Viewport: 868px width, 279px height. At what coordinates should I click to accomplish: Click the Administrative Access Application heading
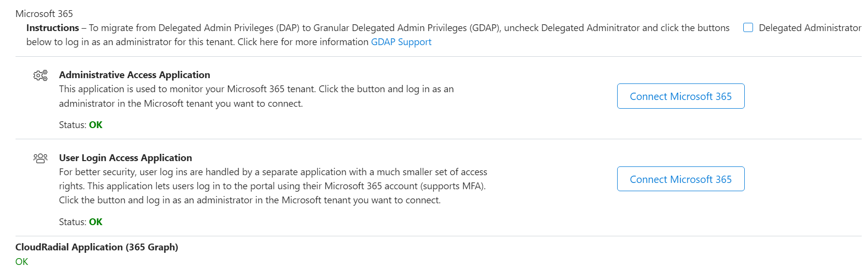134,75
